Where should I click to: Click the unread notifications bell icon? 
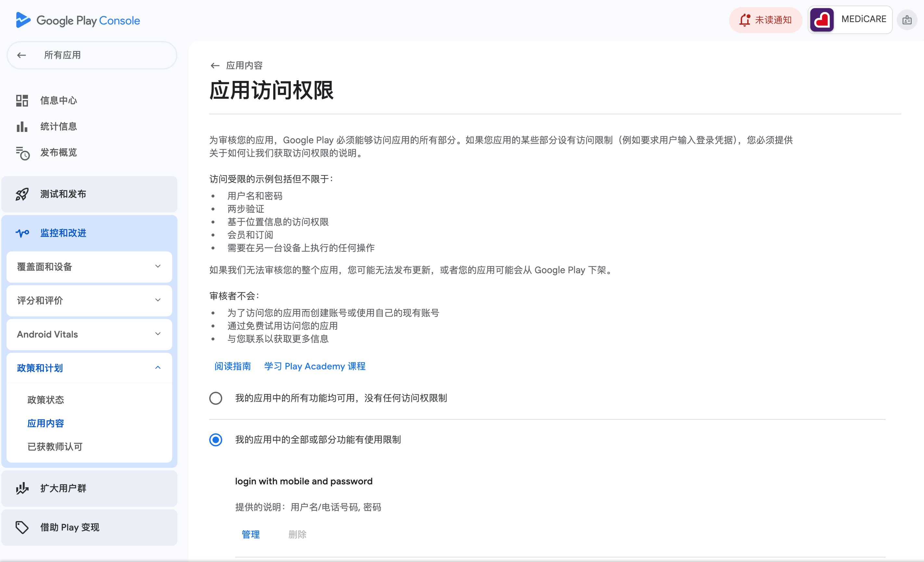[745, 20]
